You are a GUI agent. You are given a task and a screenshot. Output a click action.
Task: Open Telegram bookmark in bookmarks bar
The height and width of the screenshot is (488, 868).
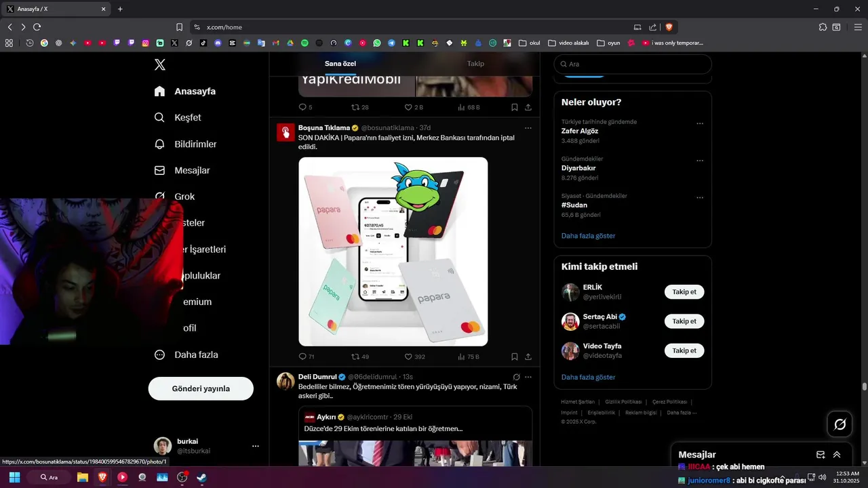pos(391,43)
